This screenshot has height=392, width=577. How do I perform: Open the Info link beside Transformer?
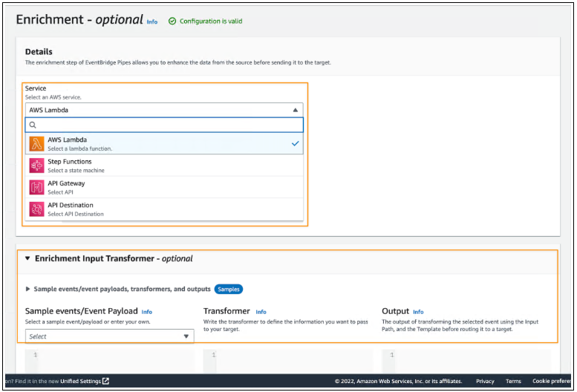(x=261, y=312)
